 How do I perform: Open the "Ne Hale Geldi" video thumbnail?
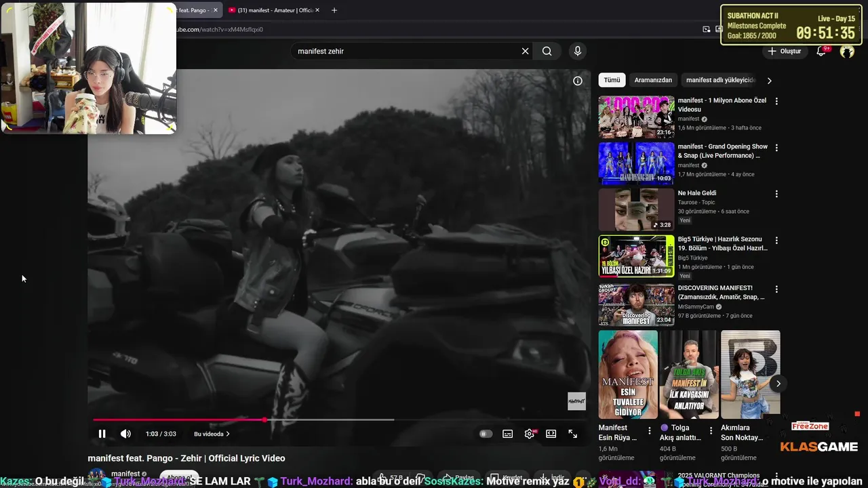tap(636, 209)
